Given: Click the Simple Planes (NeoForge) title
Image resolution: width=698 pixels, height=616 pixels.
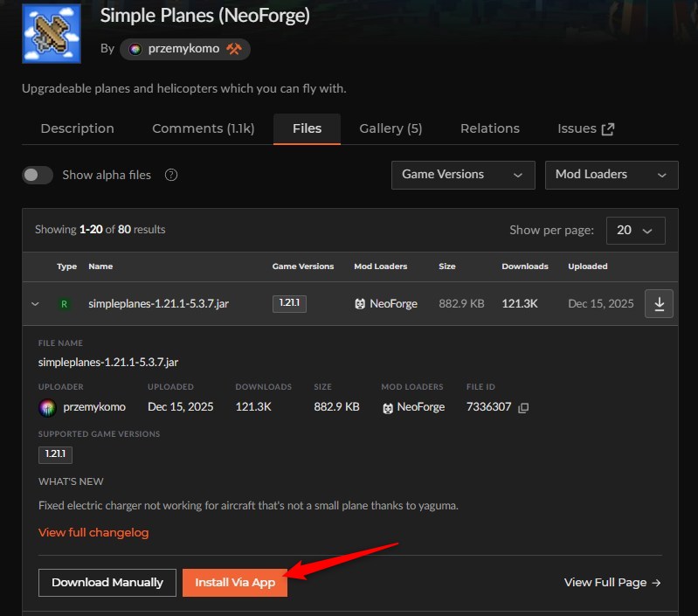Looking at the screenshot, I should 204,16.
